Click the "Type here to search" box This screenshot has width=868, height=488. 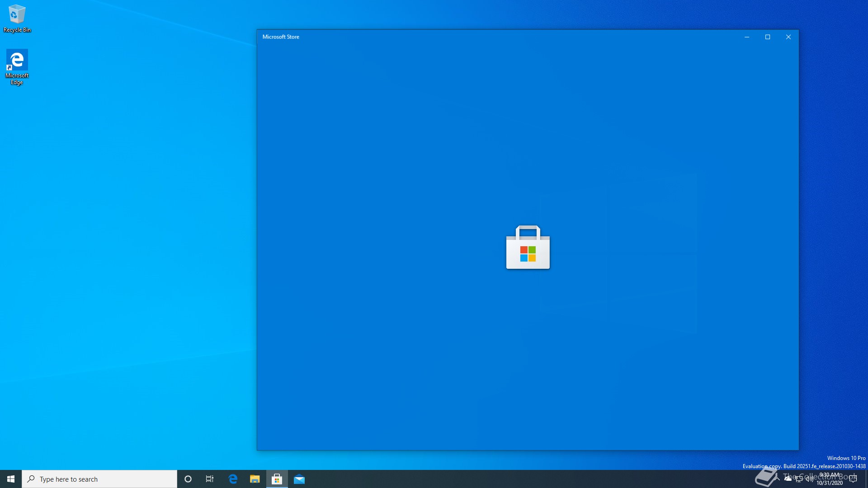point(99,479)
